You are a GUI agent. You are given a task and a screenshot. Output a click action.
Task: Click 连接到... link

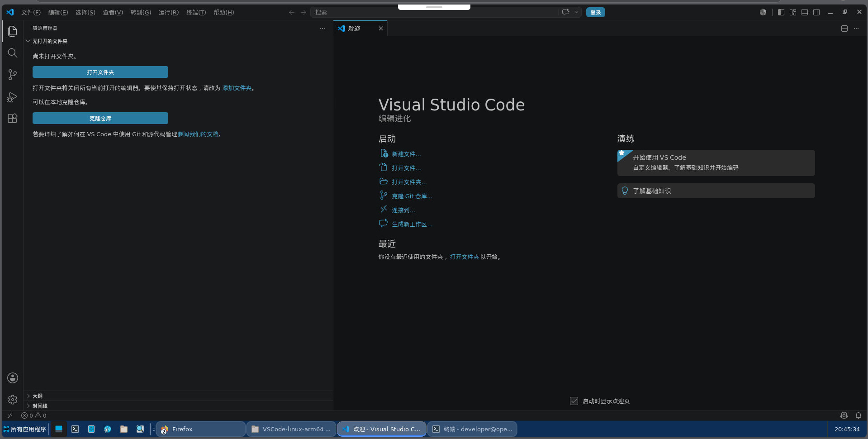[403, 210]
